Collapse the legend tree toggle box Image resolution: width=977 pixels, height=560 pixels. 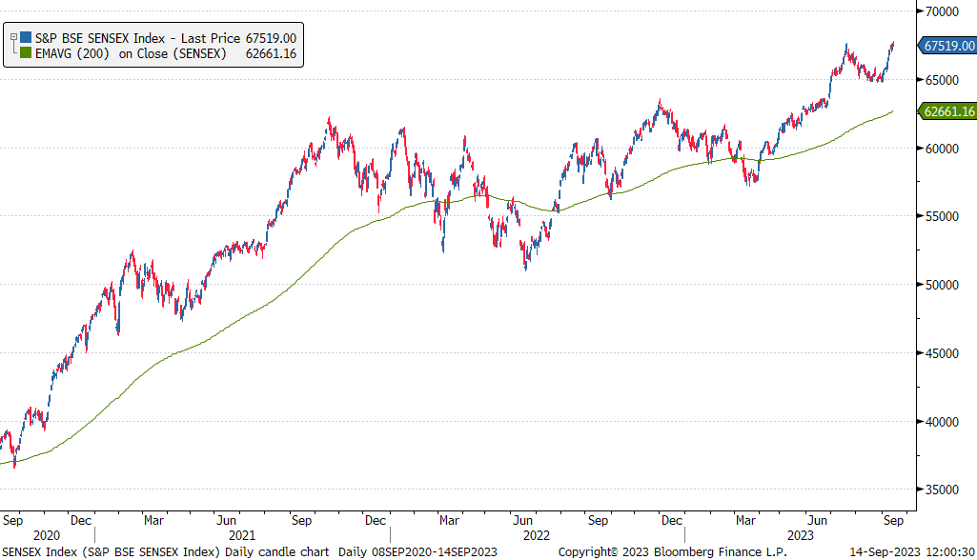pyautogui.click(x=13, y=37)
